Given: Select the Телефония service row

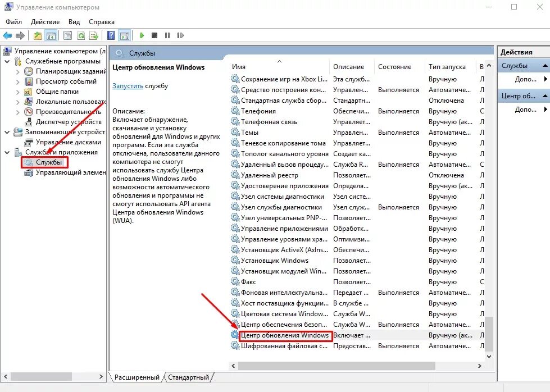Looking at the screenshot, I should coord(358,111).
